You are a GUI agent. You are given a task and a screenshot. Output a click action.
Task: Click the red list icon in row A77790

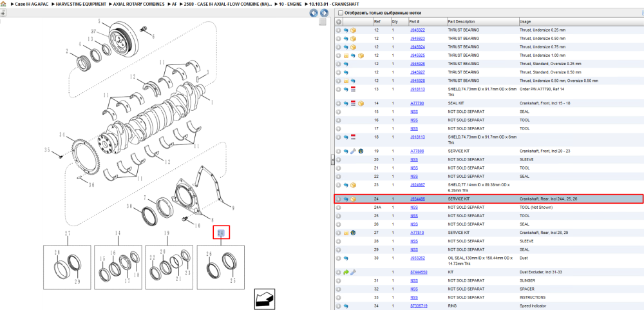pyautogui.click(x=353, y=103)
